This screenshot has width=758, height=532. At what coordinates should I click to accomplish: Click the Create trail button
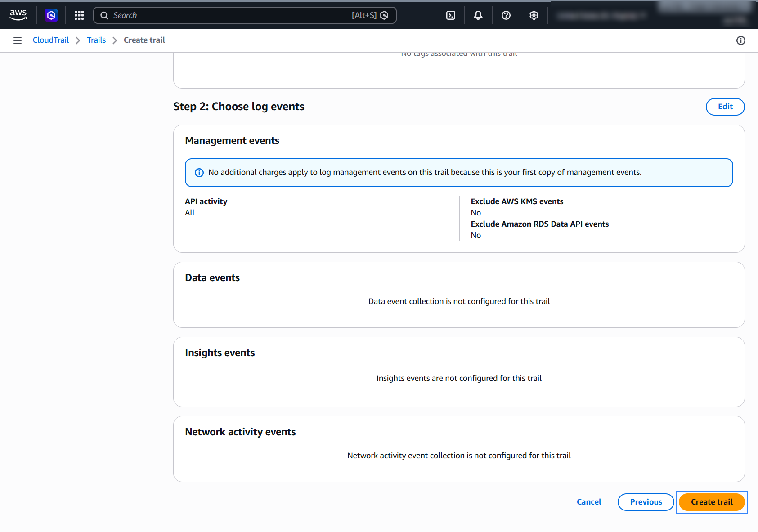[712, 502]
